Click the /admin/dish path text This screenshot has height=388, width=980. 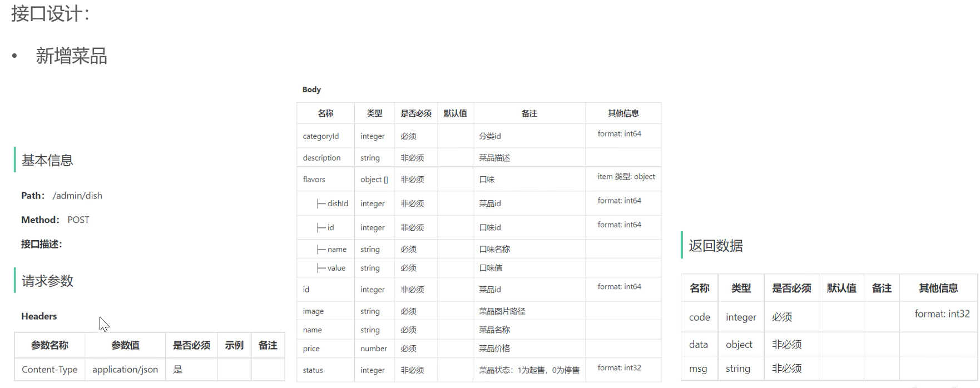[x=77, y=196]
